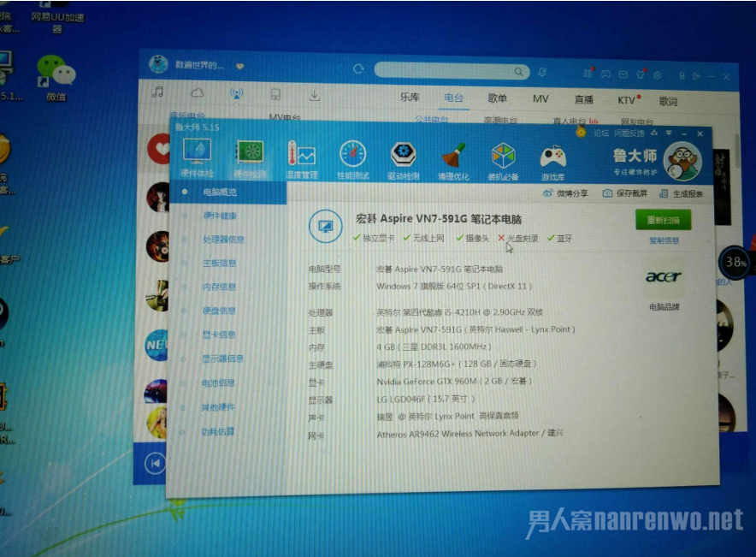Viewport: 756px width, 557px height.
Task: Click 复制信息 copy info link
Action: [664, 240]
